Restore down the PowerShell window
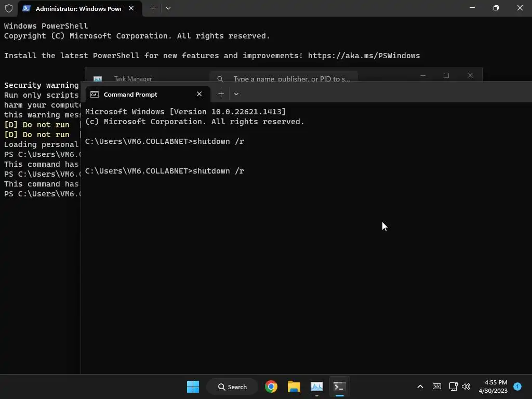This screenshot has width=532, height=399. pos(496,8)
